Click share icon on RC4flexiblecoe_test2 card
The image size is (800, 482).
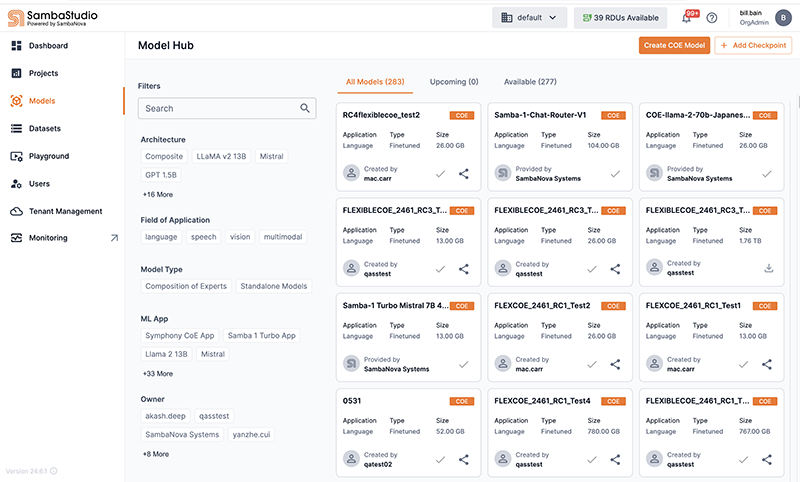click(x=464, y=173)
